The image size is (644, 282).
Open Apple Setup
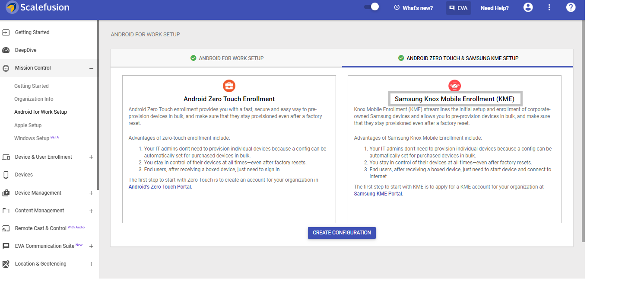click(x=28, y=125)
